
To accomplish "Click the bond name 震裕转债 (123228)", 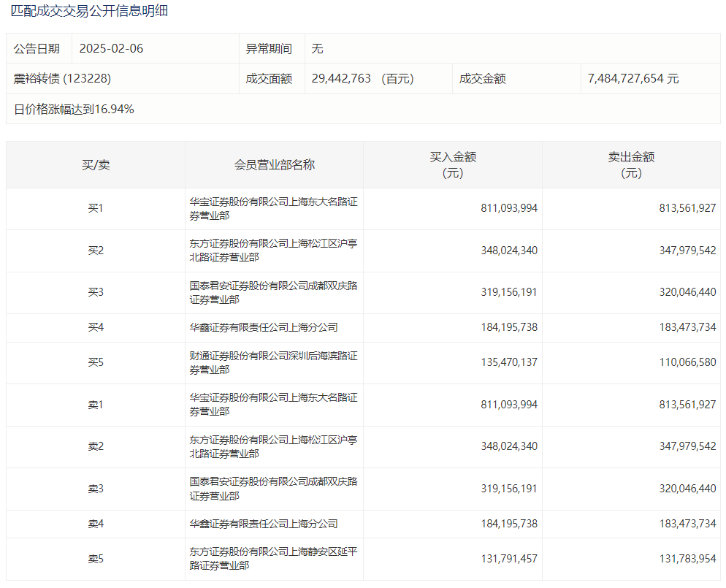I will click(63, 79).
